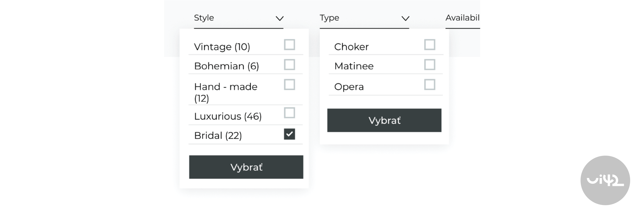This screenshot has height=219, width=644.
Task: Click the Style filter heading
Action: pos(204,18)
